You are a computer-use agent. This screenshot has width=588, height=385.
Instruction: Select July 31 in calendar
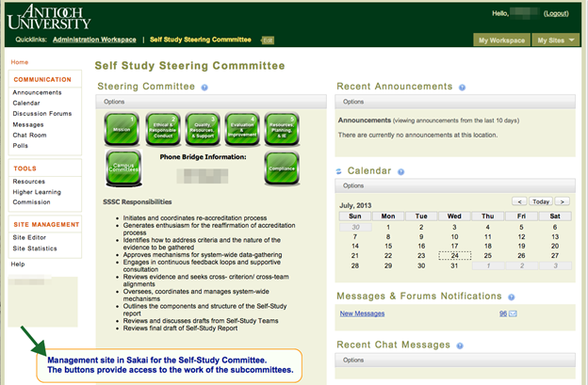(x=454, y=265)
